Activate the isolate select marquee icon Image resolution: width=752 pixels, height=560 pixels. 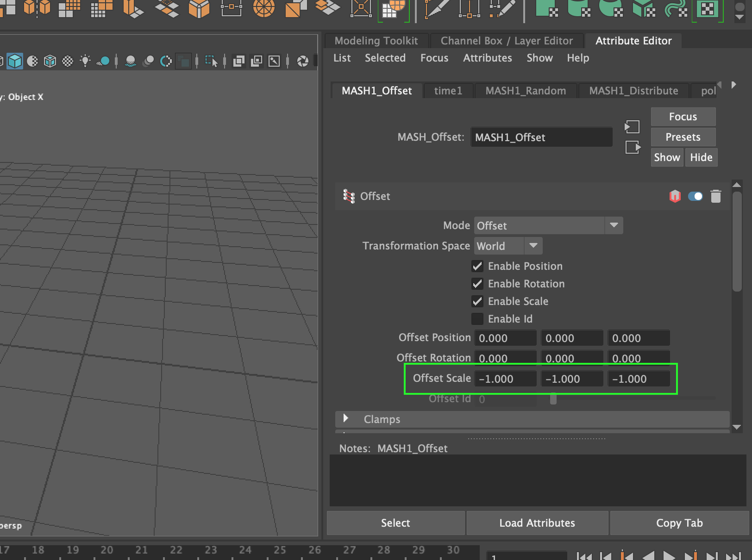(211, 61)
